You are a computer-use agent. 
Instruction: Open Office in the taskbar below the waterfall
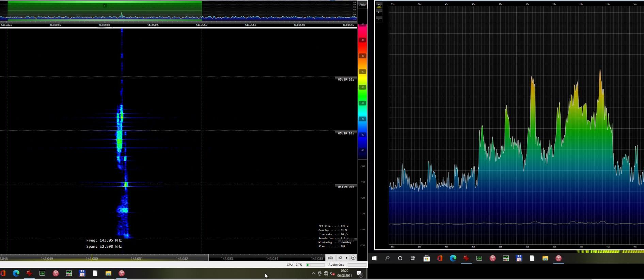[3, 273]
